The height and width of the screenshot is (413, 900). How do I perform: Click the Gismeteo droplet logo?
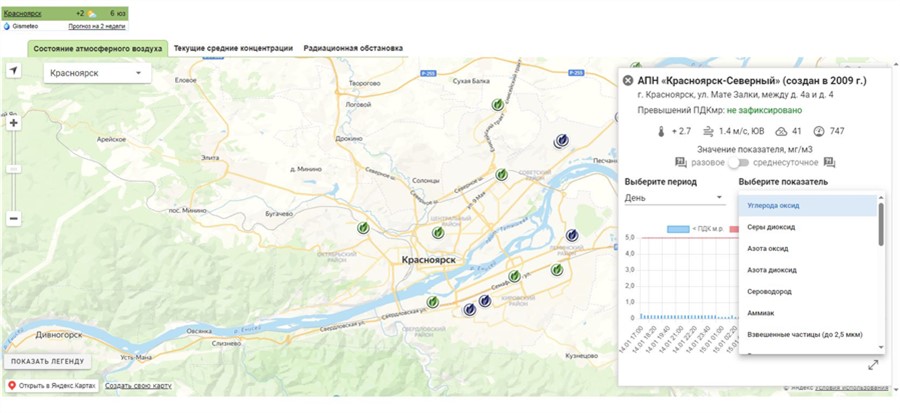pos(7,26)
